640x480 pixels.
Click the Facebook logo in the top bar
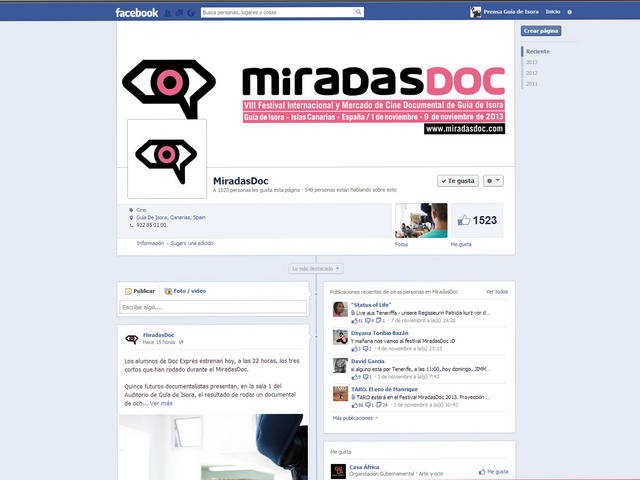click(x=136, y=12)
